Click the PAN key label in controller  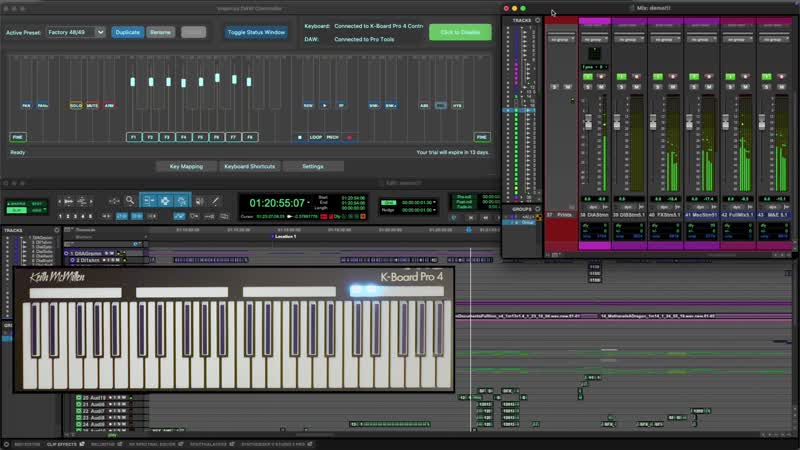pyautogui.click(x=27, y=106)
